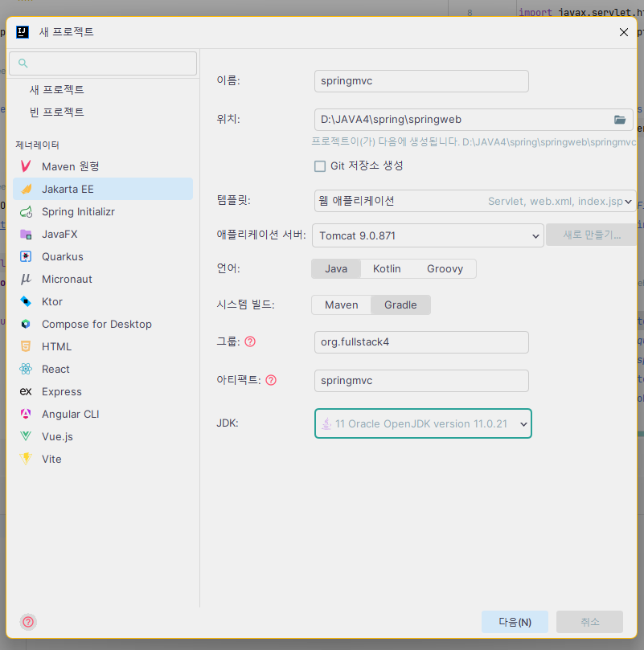Select HTML in generator list

103,346
